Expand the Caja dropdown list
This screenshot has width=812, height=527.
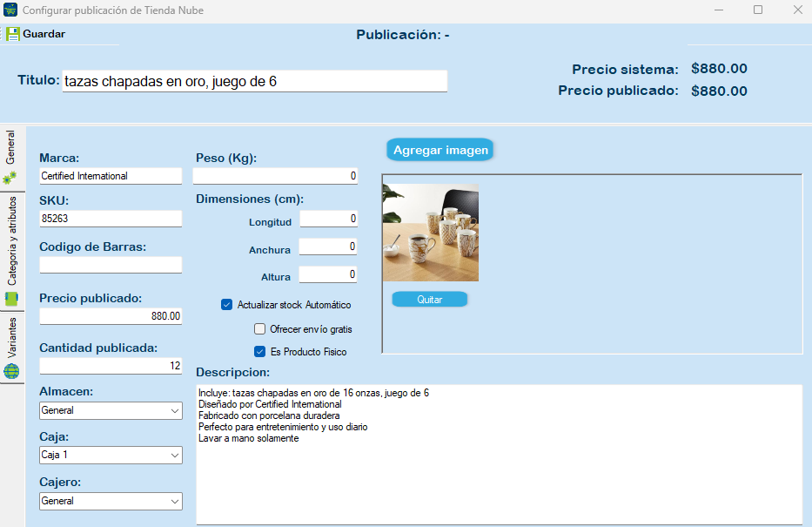point(111,456)
